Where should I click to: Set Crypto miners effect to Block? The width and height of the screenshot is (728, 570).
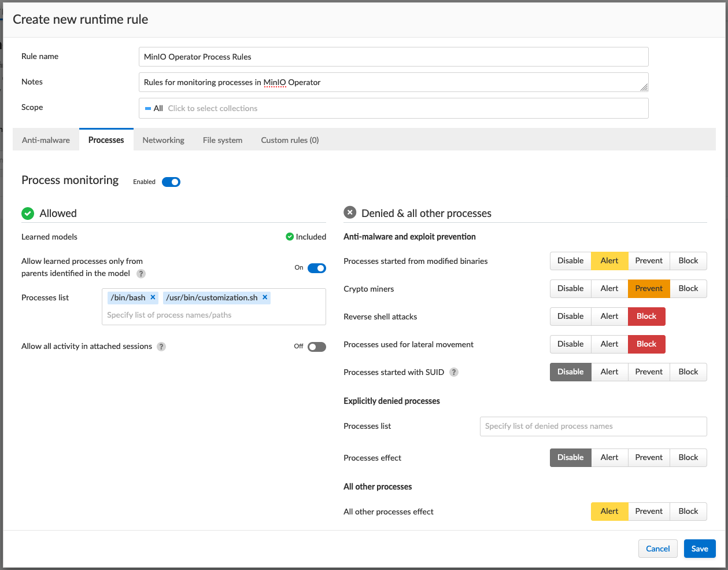[688, 289]
